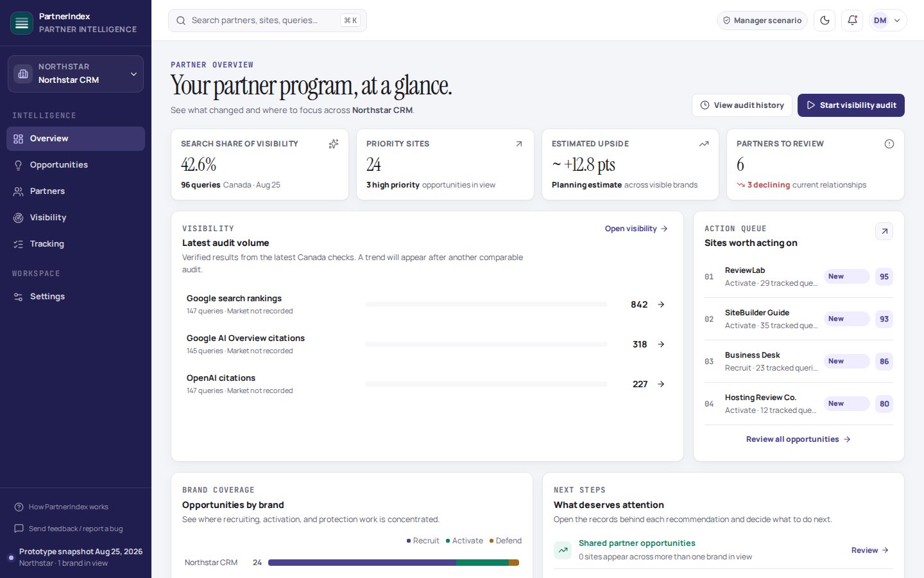Viewport: 924px width, 578px height.
Task: Click the Manager scenario badge
Action: click(x=762, y=21)
